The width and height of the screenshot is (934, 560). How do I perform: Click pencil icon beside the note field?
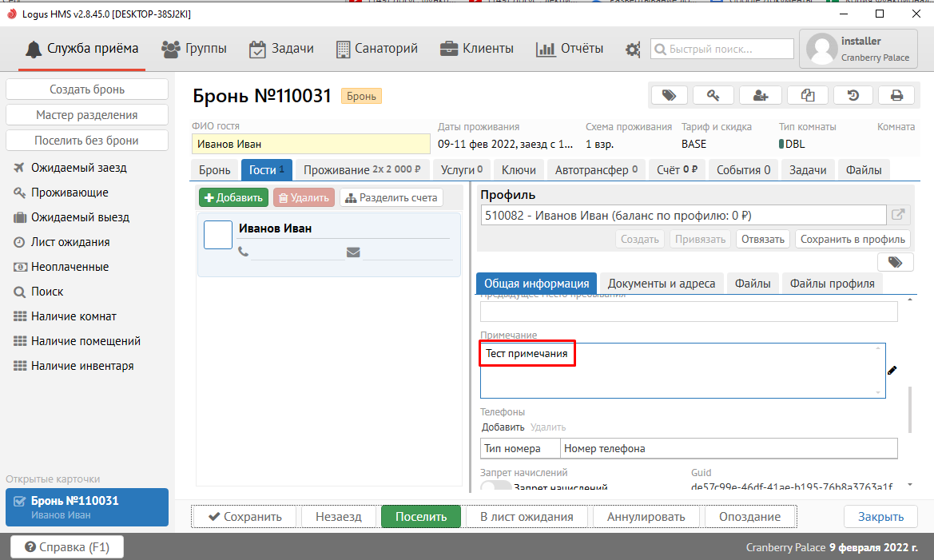click(x=892, y=370)
